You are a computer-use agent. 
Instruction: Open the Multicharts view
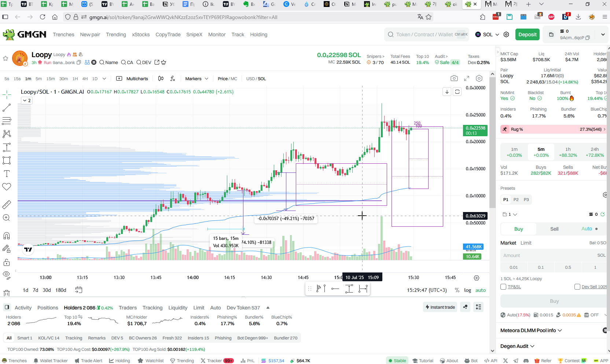tap(132, 79)
